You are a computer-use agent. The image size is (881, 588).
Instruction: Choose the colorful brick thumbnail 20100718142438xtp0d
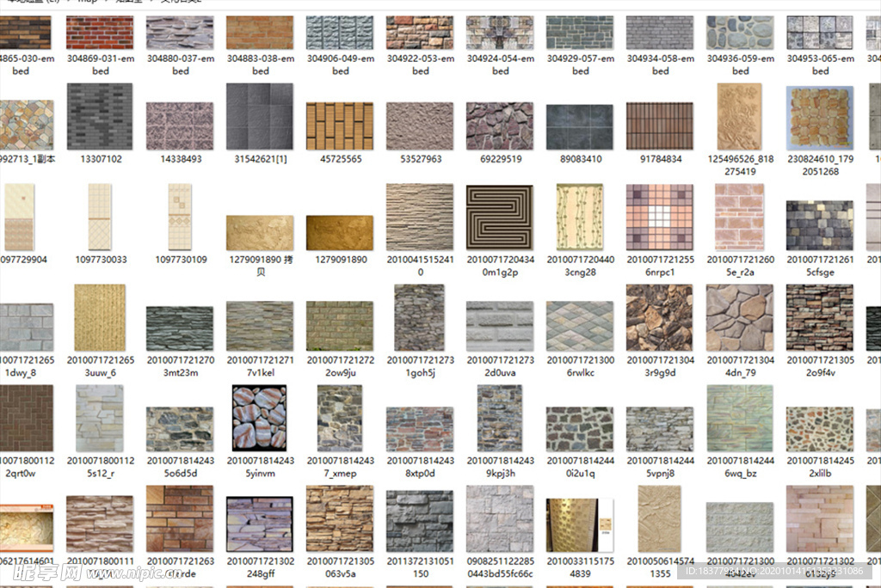(x=420, y=429)
